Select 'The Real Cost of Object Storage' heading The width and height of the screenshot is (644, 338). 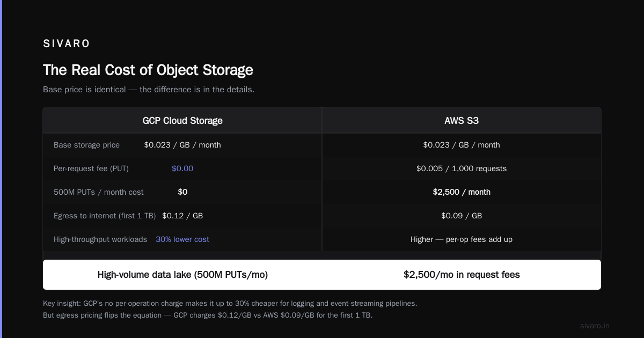148,70
